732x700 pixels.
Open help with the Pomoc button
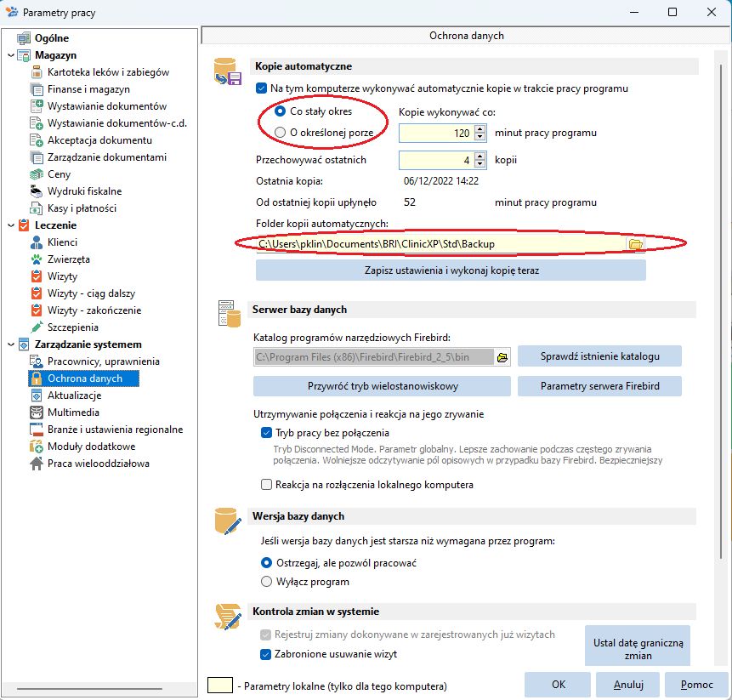[696, 685]
